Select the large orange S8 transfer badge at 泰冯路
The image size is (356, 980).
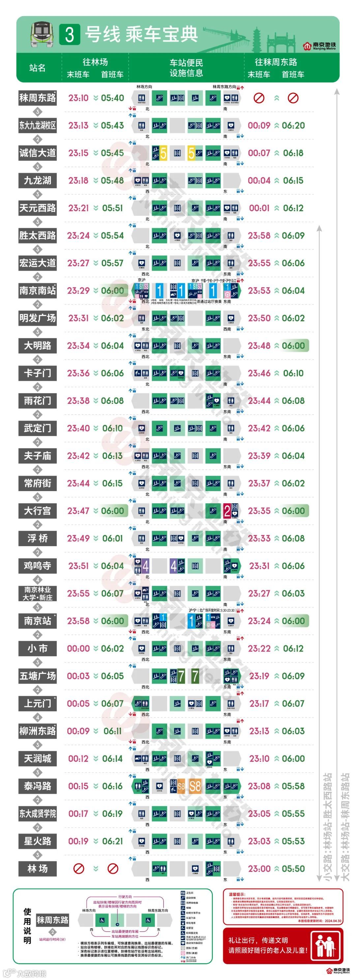click(x=195, y=786)
